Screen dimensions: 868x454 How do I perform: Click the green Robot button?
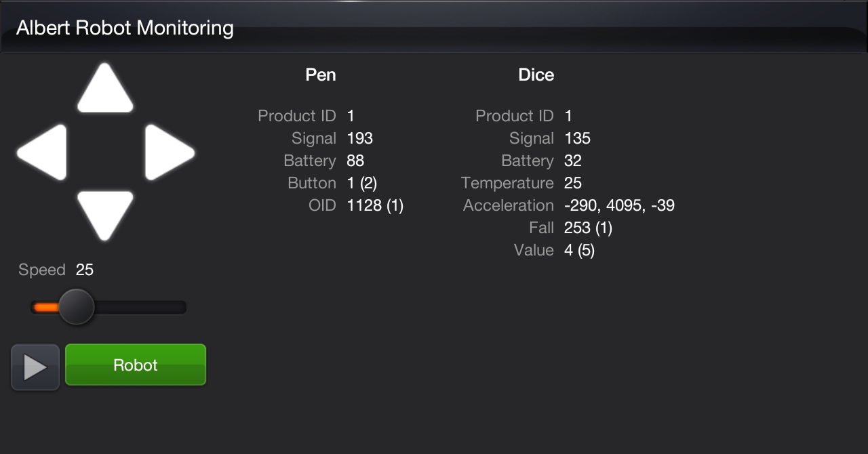(136, 365)
